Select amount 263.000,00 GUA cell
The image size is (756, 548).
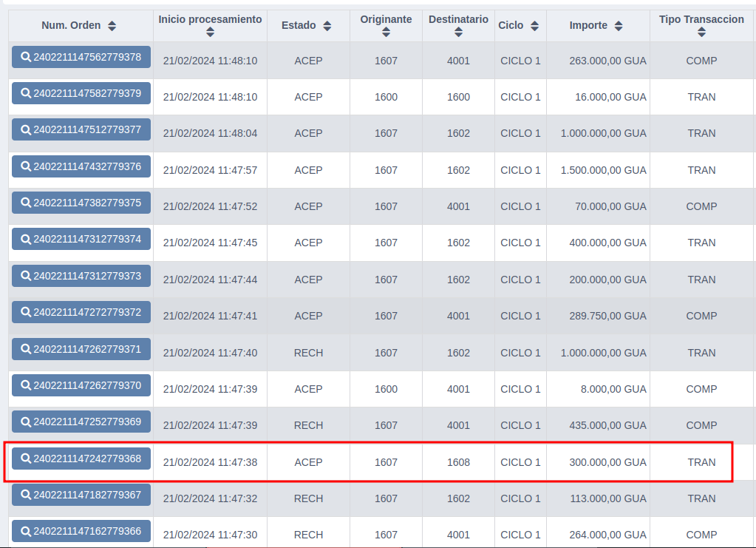[598, 61]
